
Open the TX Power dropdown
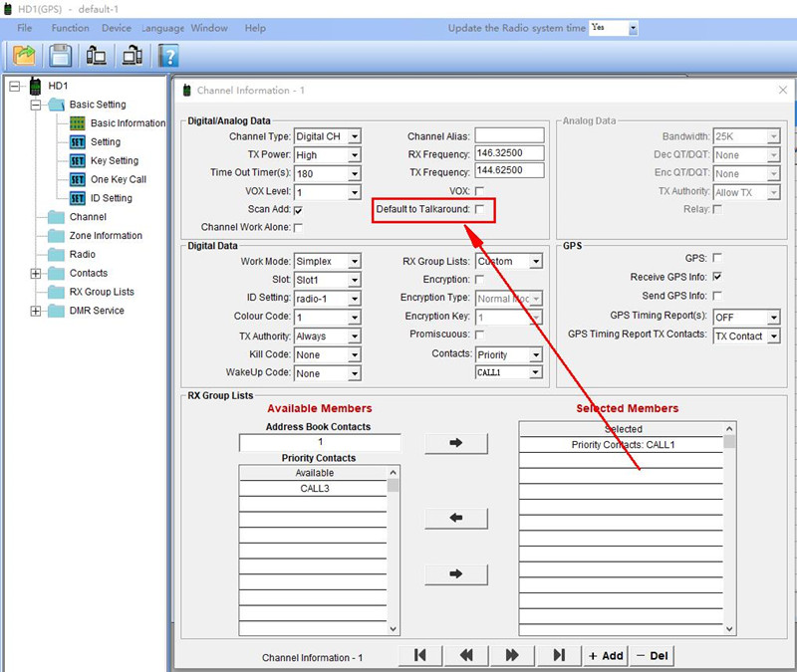(354, 155)
